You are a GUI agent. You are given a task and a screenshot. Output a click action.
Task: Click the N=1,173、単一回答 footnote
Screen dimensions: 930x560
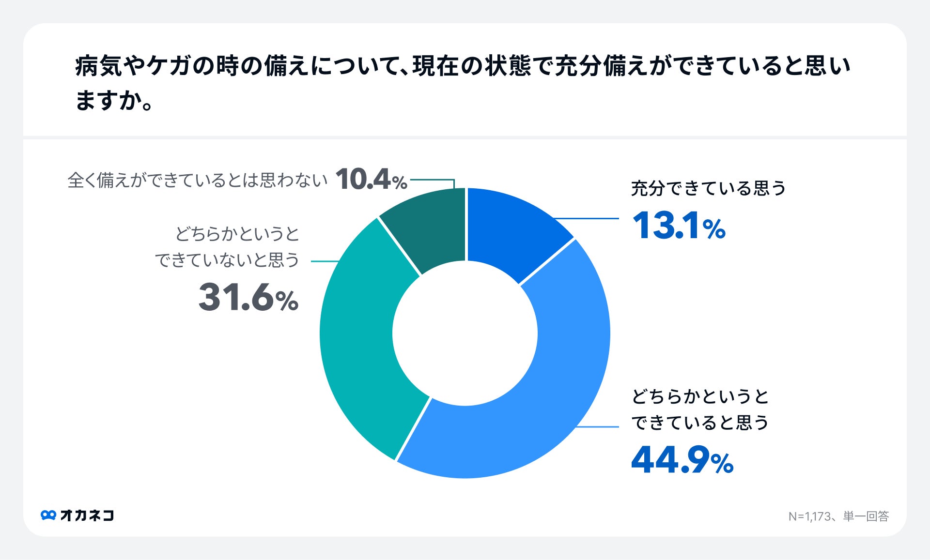click(838, 516)
